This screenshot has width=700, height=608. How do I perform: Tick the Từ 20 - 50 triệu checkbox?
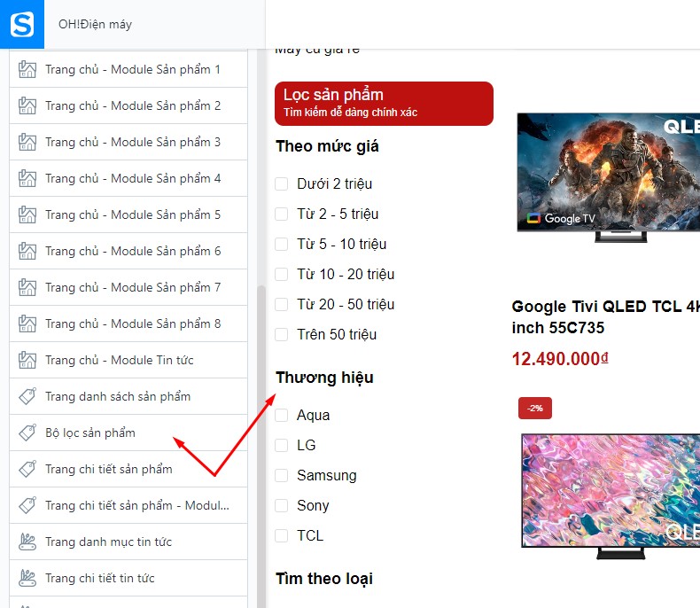[x=281, y=304]
